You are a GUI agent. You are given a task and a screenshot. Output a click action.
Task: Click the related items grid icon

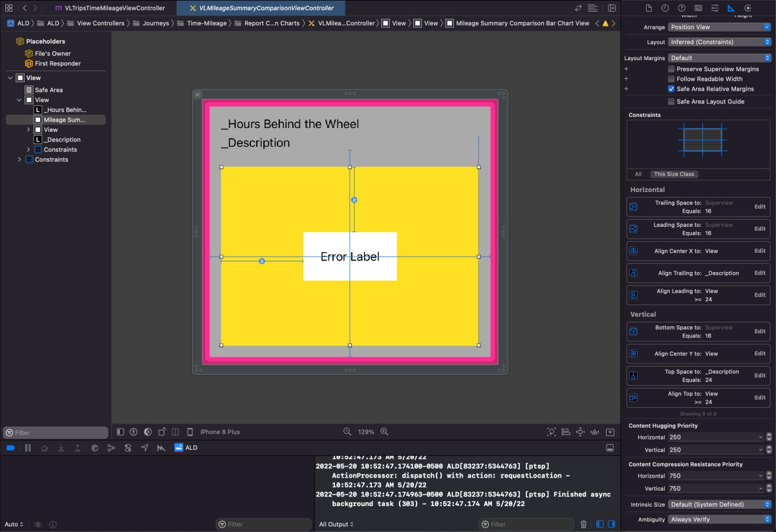tap(8, 8)
